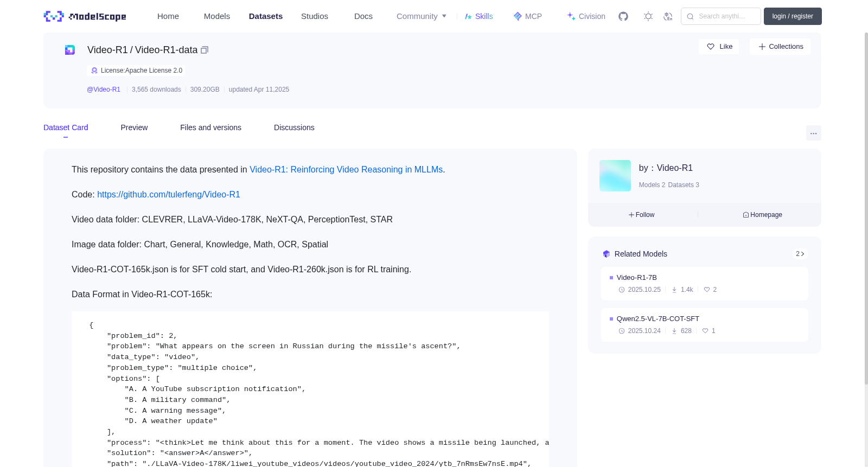
Task: Open the Docs nav item
Action: point(363,16)
